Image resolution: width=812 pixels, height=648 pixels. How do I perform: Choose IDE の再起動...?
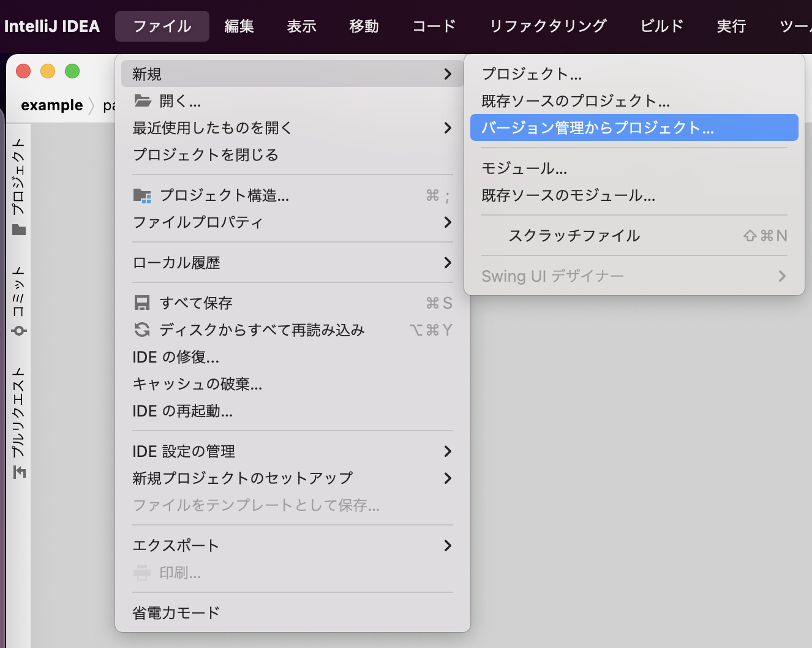tap(293, 411)
